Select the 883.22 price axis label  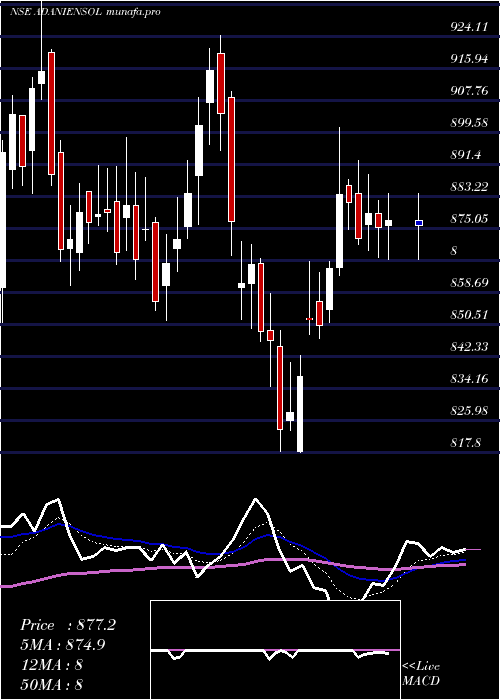tap(469, 187)
